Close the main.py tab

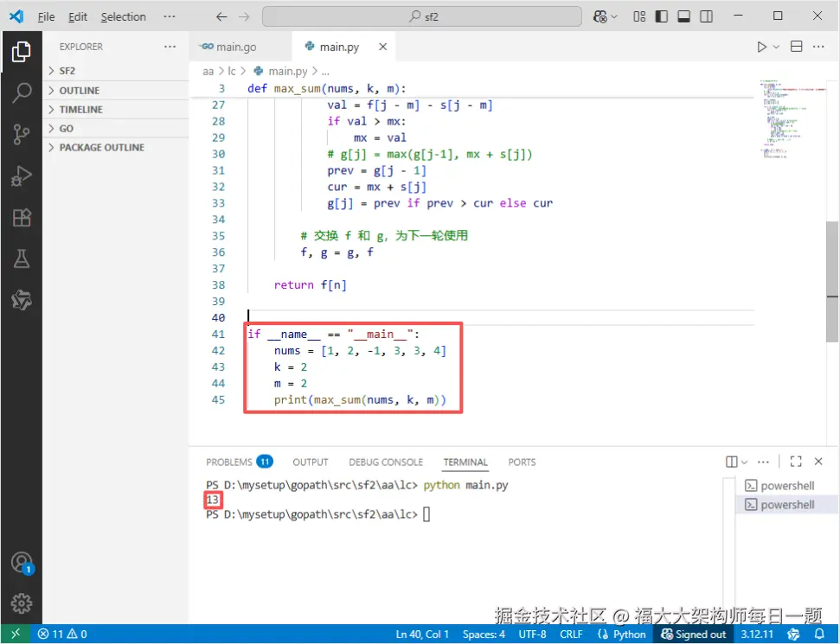point(383,47)
